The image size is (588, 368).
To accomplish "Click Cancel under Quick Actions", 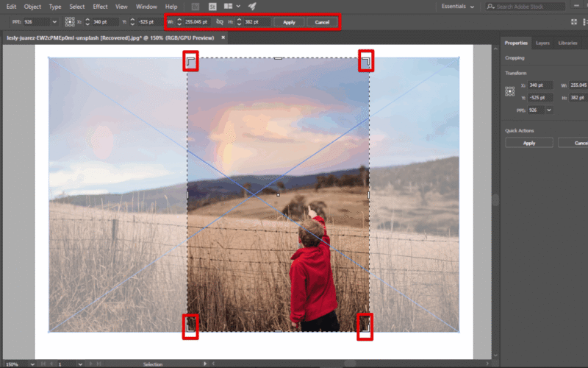I will coord(573,143).
